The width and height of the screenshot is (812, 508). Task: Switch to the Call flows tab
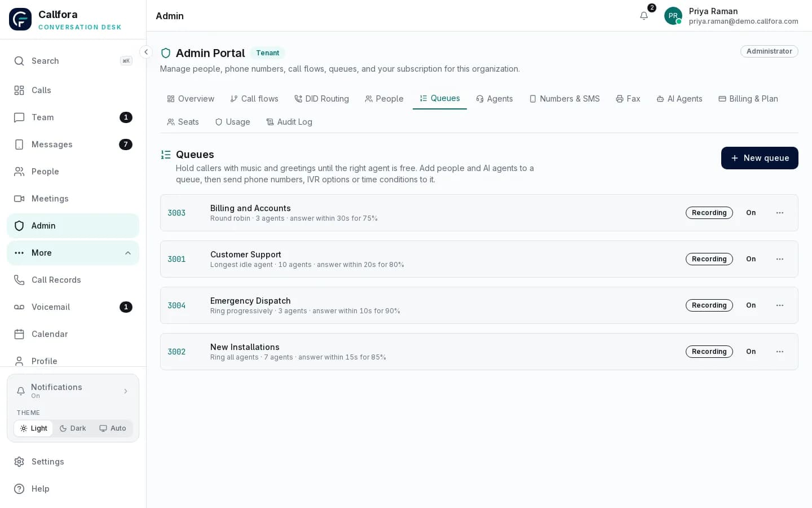[254, 99]
